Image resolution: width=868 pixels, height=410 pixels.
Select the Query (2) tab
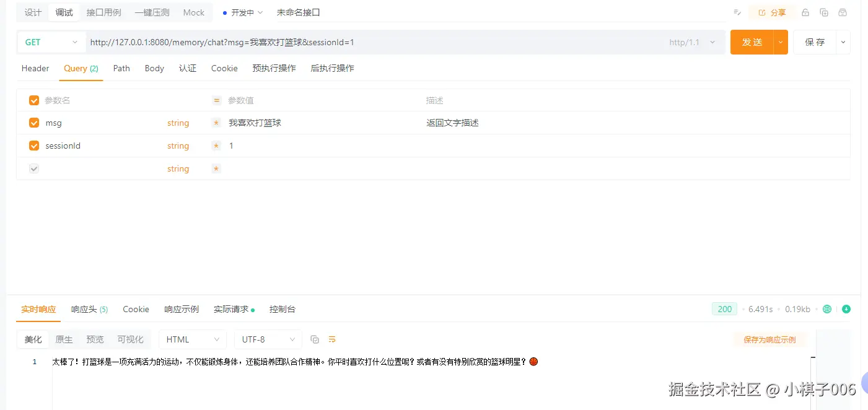coord(81,68)
